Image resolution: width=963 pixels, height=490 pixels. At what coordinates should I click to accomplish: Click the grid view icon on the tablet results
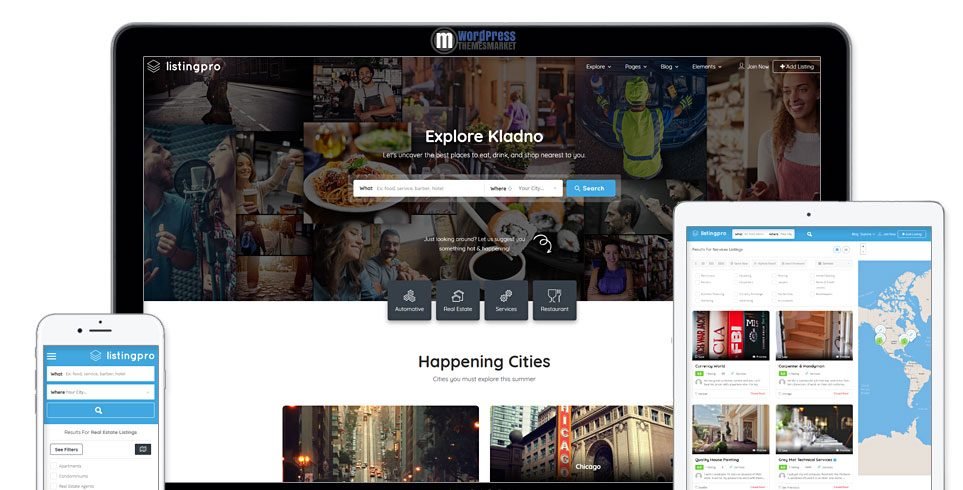click(x=836, y=250)
